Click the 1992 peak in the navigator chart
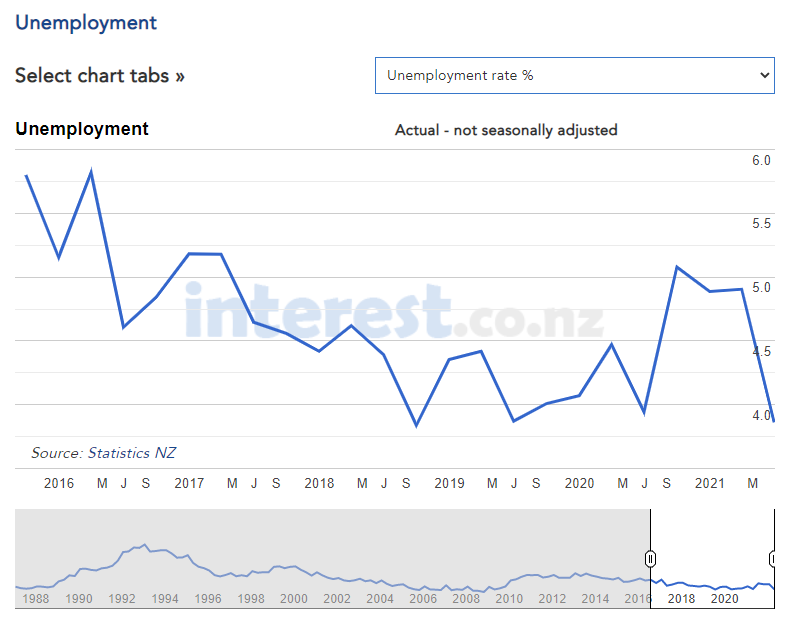This screenshot has height=623, width=785. point(145,545)
